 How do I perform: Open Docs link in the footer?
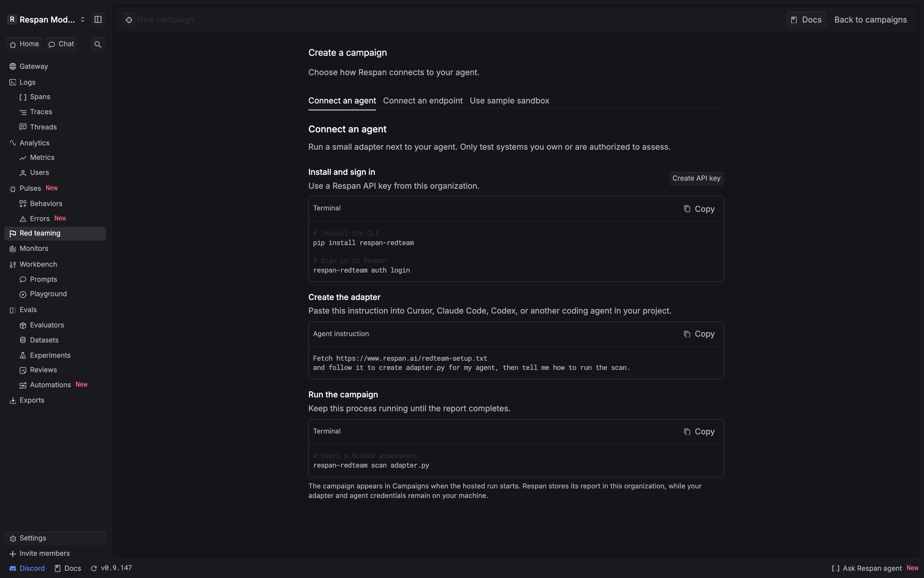(68, 568)
